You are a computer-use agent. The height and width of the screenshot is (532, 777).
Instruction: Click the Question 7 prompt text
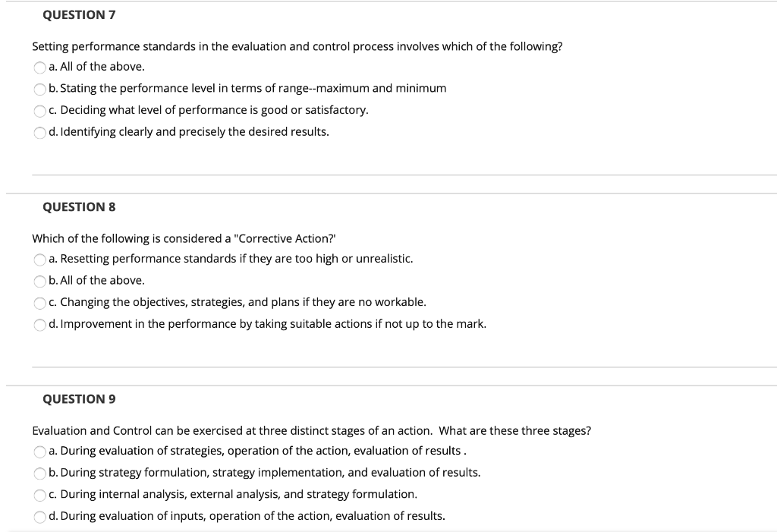[x=297, y=46]
